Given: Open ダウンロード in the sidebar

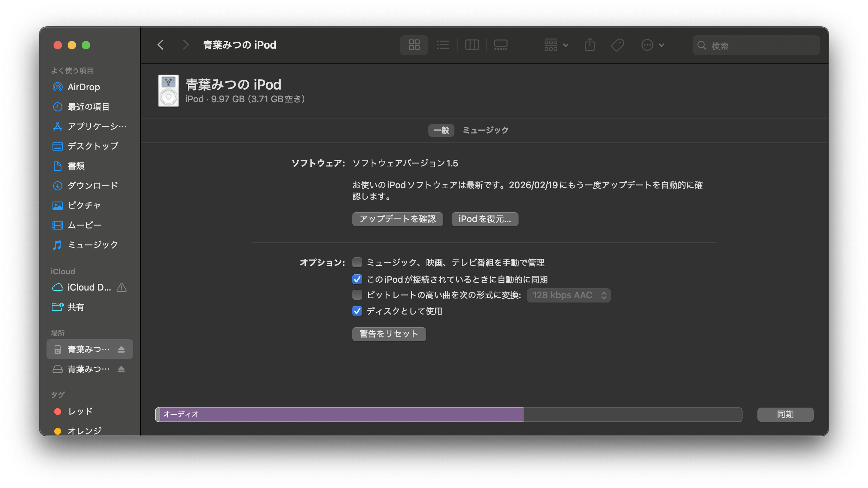Looking at the screenshot, I should (x=89, y=186).
